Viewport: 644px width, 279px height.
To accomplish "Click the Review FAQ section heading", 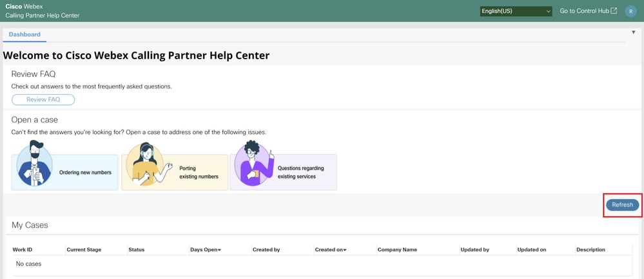I will 34,74.
